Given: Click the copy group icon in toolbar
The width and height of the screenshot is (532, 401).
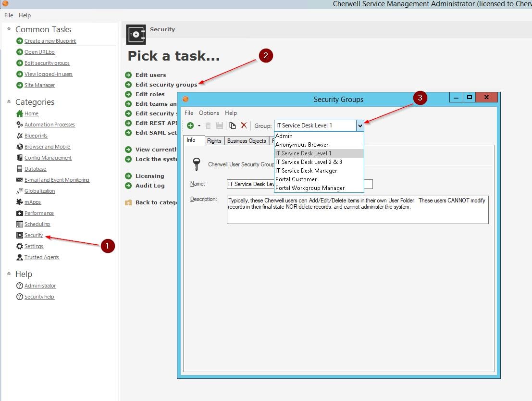Looking at the screenshot, I should coord(233,125).
